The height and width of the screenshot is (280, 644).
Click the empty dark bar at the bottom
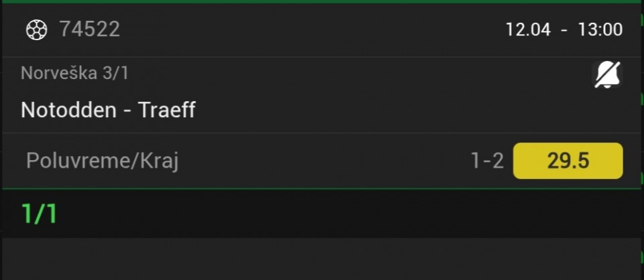(322, 258)
